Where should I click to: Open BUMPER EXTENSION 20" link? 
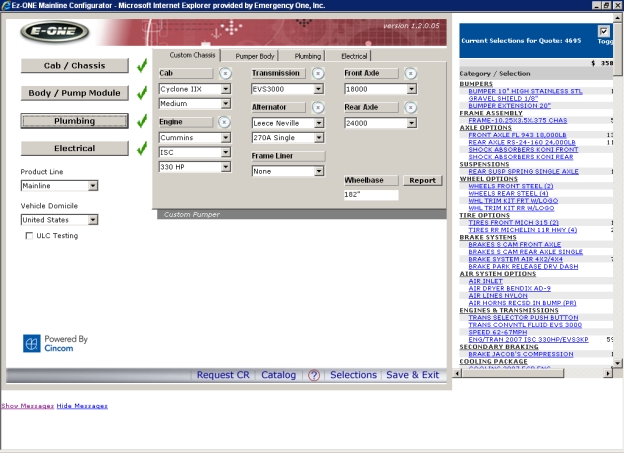509,106
